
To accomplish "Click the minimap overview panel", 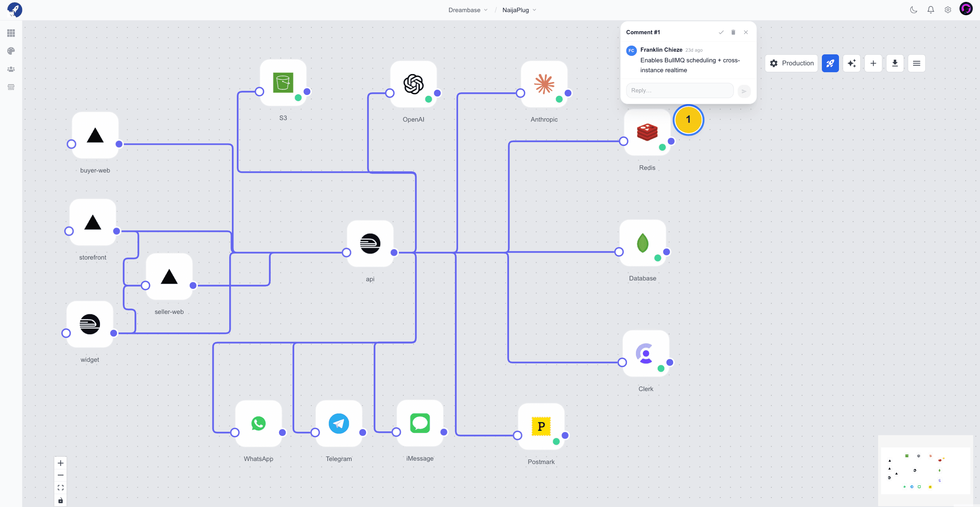I will point(925,471).
